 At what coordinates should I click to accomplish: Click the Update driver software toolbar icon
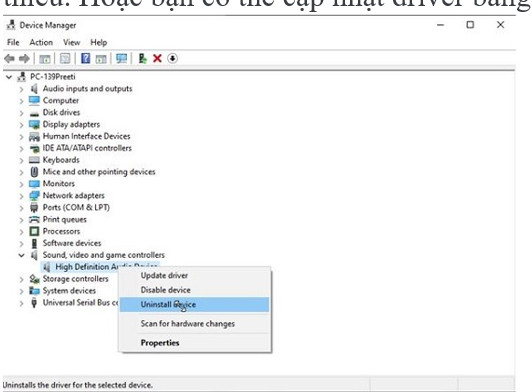[142, 58]
